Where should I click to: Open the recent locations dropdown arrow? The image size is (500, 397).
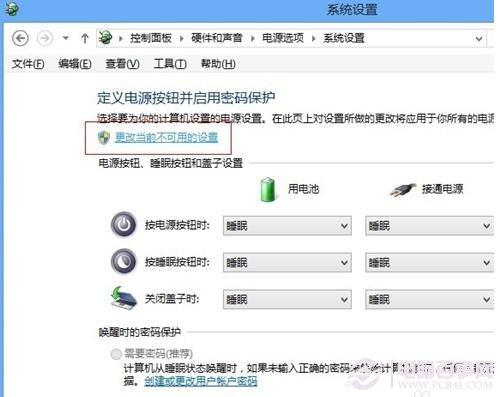(x=66, y=38)
